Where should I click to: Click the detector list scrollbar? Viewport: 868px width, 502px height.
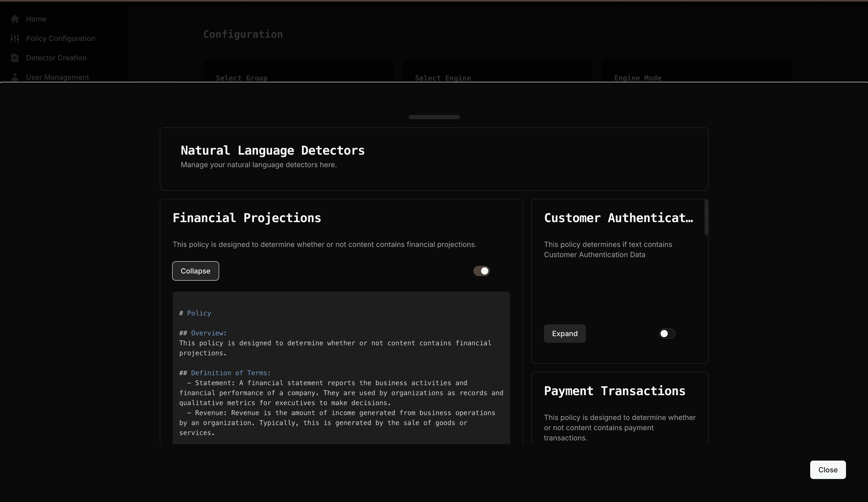[x=706, y=218]
